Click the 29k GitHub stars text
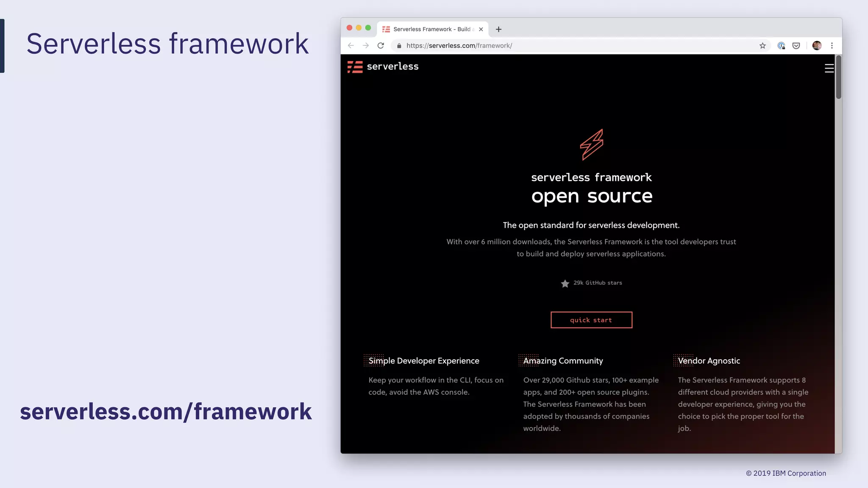This screenshot has width=868, height=488. (598, 283)
